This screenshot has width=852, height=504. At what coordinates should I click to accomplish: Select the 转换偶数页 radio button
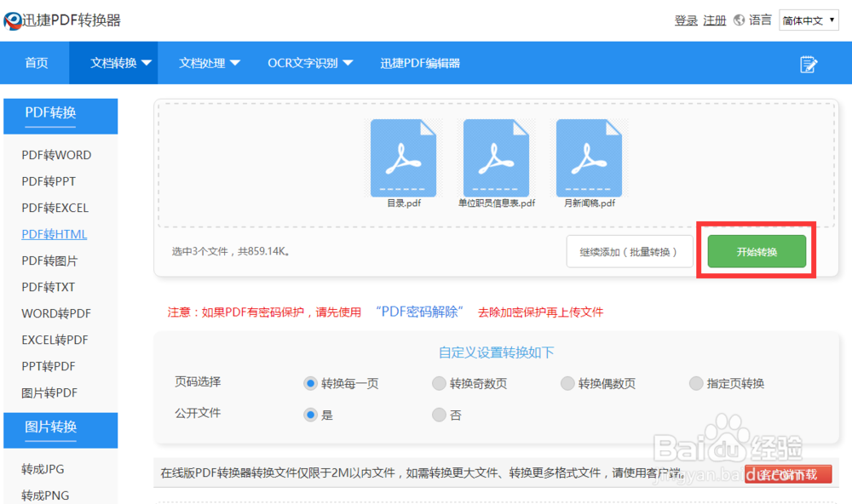(x=567, y=383)
